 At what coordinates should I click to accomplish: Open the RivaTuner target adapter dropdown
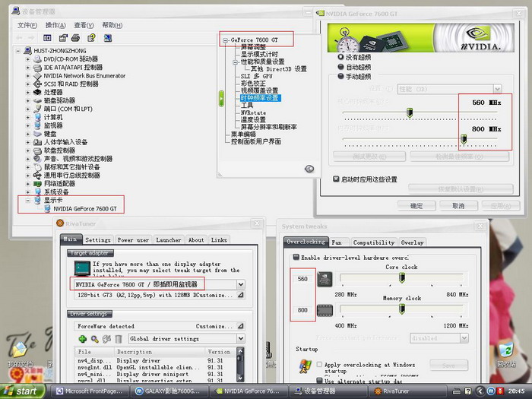coord(241,284)
